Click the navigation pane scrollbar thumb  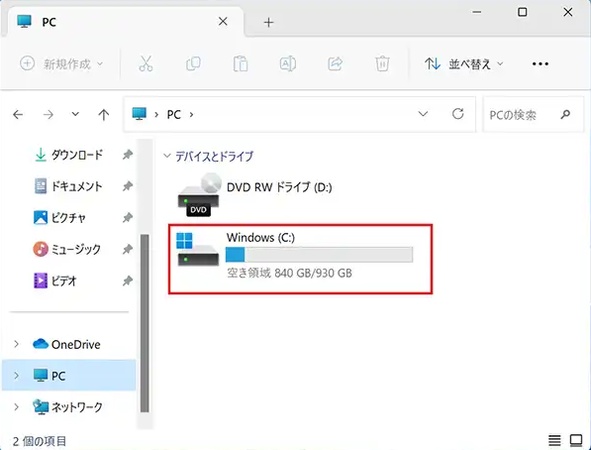[144, 323]
